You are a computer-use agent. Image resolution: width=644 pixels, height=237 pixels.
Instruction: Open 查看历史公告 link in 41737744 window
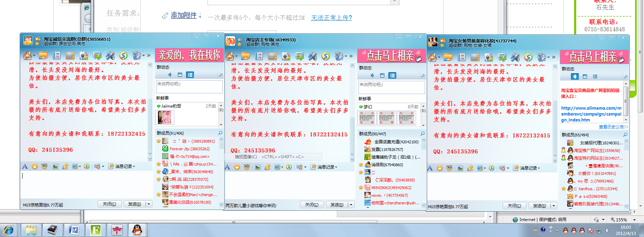tap(613, 127)
